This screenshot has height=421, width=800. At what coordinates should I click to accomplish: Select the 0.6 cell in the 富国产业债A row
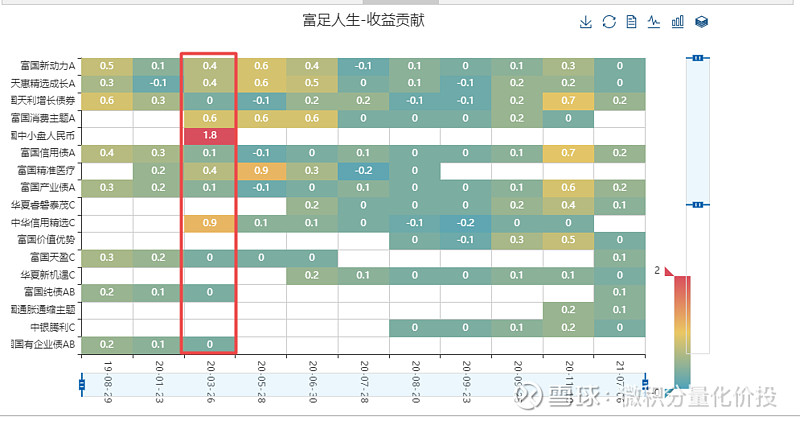tap(568, 188)
